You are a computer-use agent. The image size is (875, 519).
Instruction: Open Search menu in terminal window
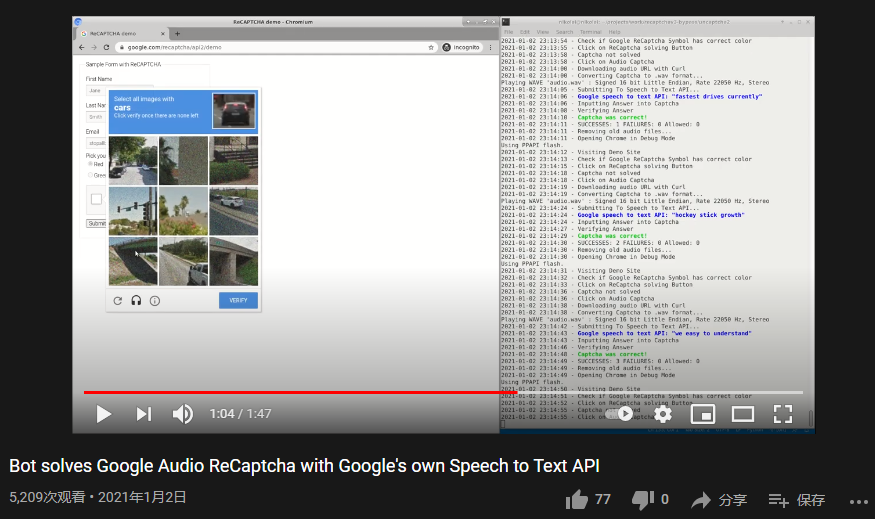click(x=564, y=32)
